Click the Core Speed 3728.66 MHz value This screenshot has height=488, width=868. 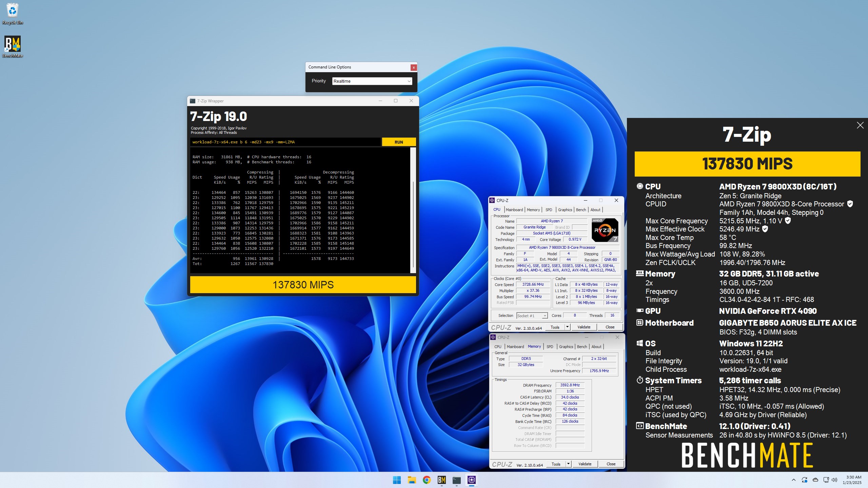[533, 284]
